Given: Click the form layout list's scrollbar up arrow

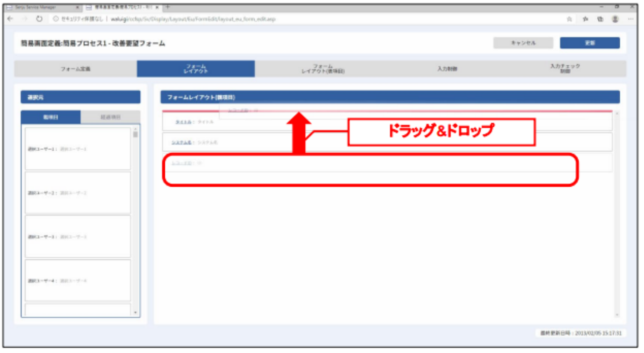Looking at the screenshot, I should (x=617, y=114).
